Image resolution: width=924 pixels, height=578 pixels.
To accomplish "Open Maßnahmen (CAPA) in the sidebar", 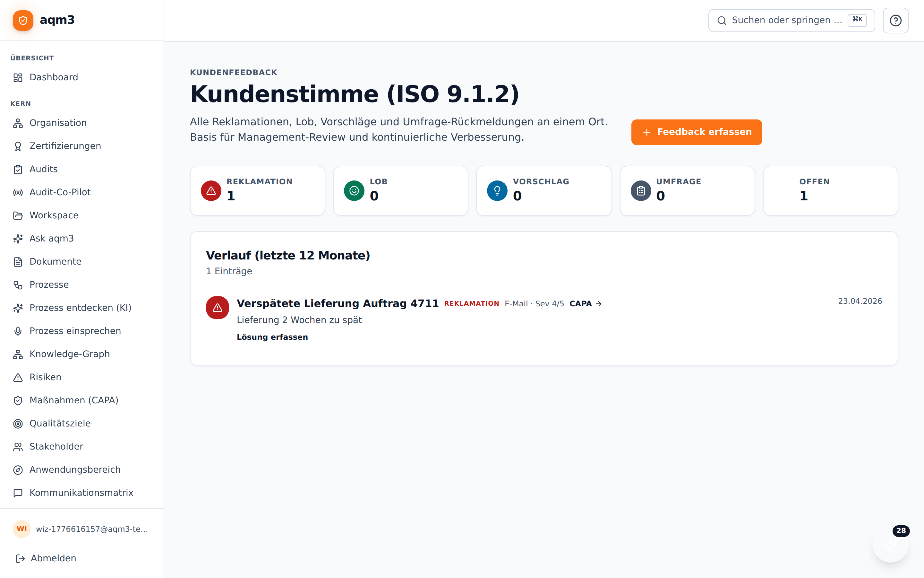I will point(82,401).
